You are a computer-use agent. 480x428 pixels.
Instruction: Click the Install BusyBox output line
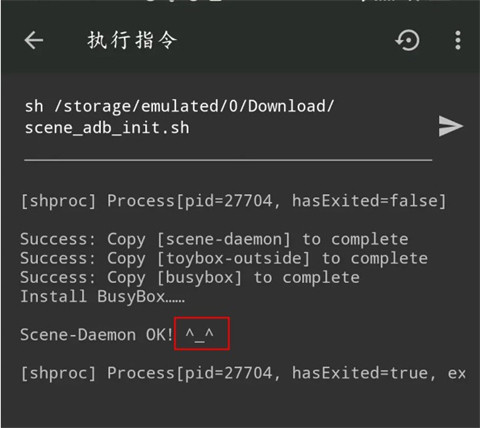coord(103,297)
